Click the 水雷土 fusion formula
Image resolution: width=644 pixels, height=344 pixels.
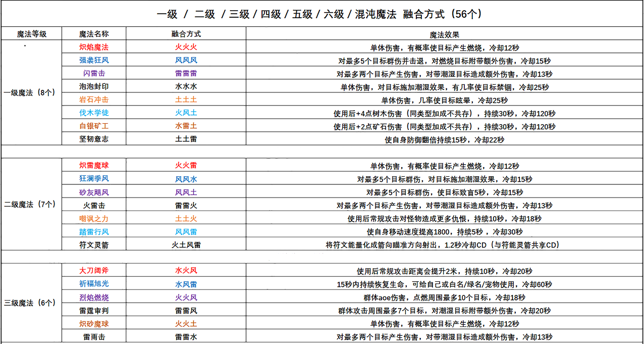pos(186,126)
